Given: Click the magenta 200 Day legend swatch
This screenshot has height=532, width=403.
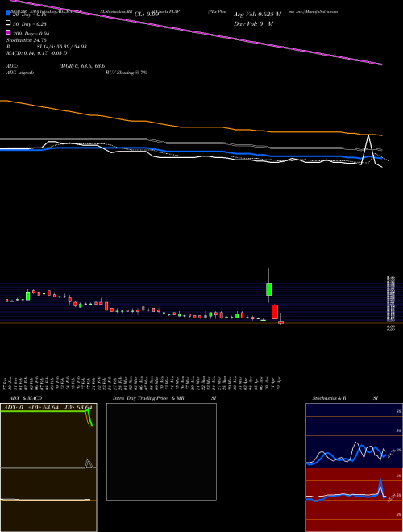Looking at the screenshot, I should 8,33.
